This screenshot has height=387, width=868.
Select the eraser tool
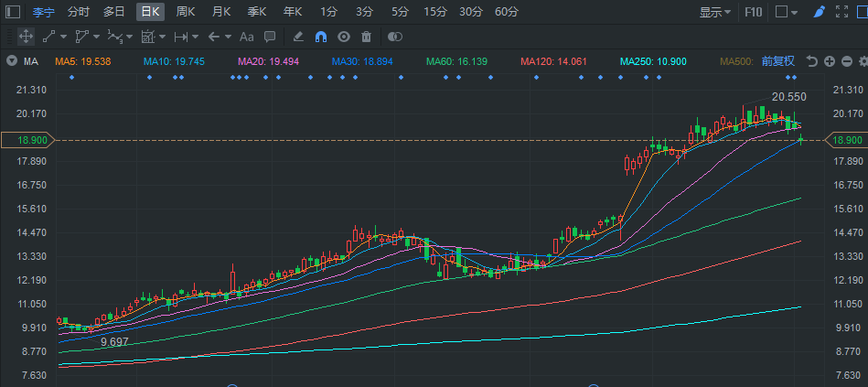[x=298, y=38]
